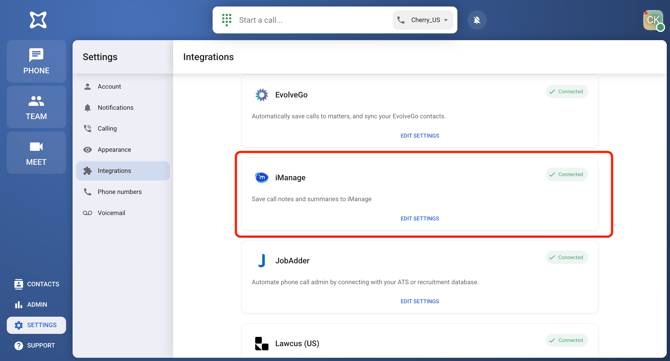Expand the Cherry_US number dropdown

pos(423,20)
